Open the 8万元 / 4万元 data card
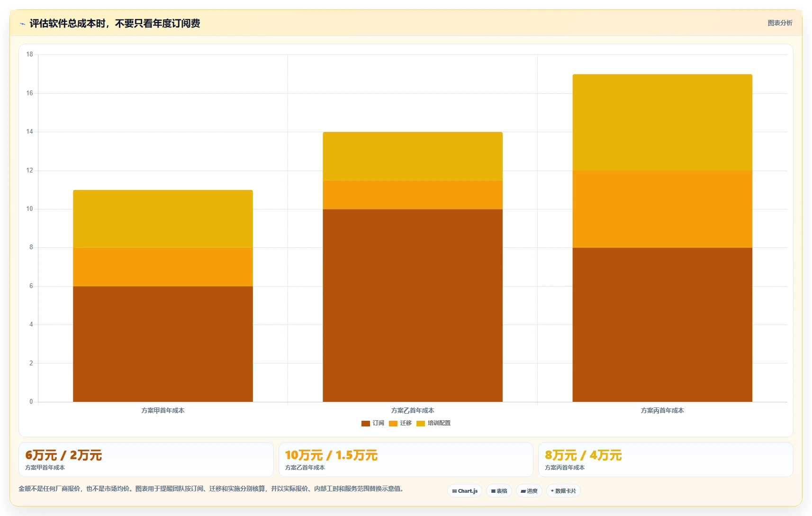 point(666,460)
